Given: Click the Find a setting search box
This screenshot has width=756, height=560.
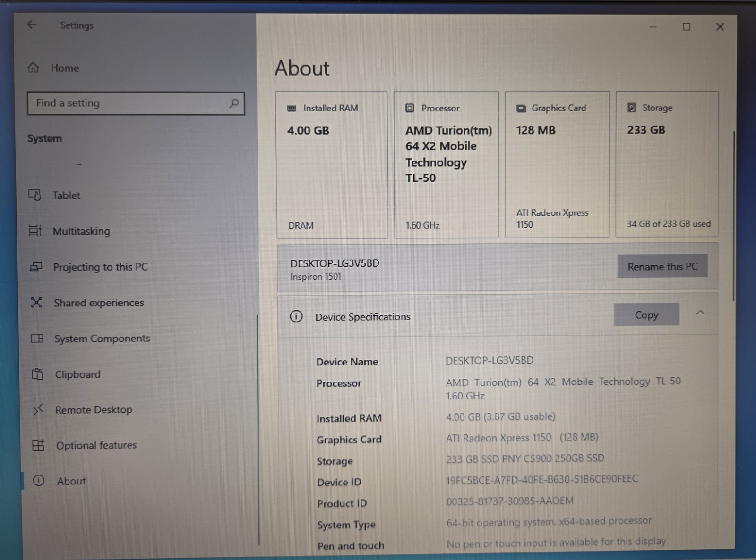Looking at the screenshot, I should tap(136, 103).
